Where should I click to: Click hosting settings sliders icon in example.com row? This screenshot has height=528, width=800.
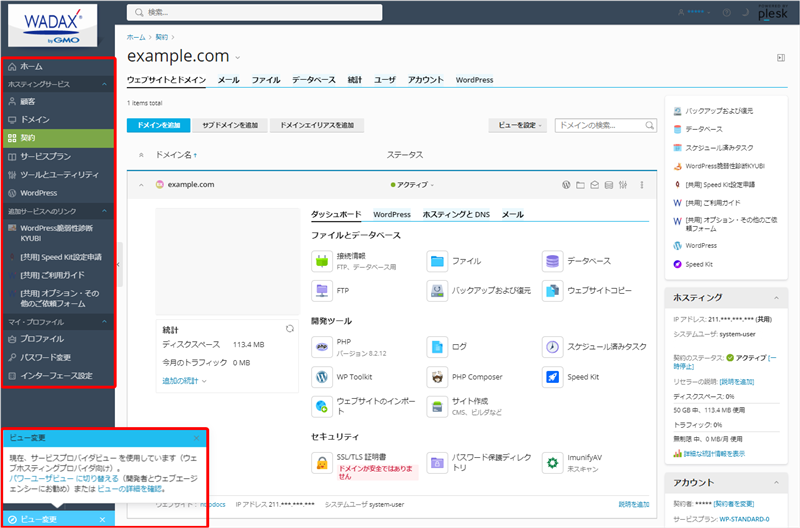(623, 185)
